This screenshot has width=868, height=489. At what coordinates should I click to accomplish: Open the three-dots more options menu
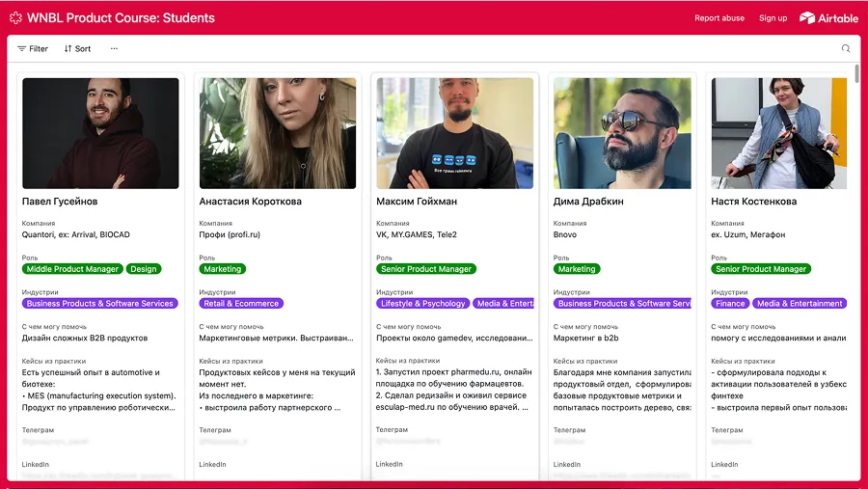pyautogui.click(x=114, y=49)
